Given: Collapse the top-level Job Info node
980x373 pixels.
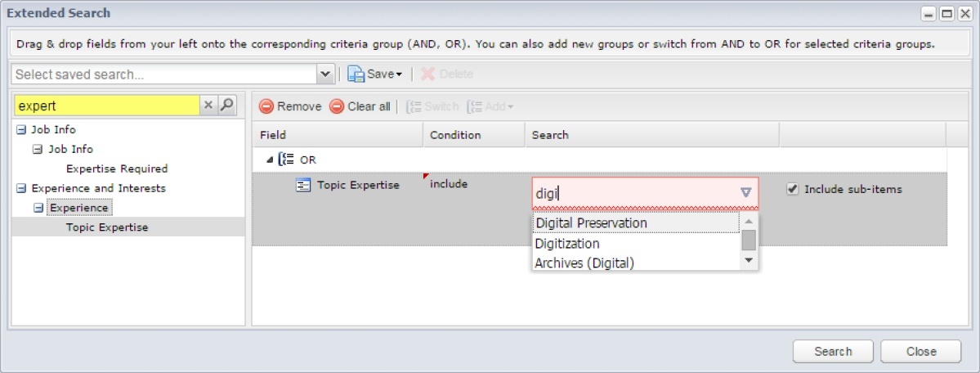Looking at the screenshot, I should click(21, 129).
